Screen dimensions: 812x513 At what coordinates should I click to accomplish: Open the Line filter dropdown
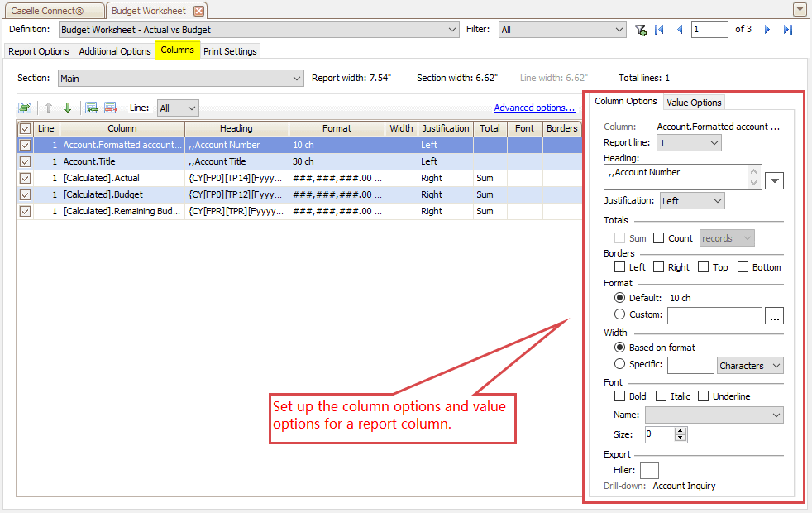[x=178, y=108]
